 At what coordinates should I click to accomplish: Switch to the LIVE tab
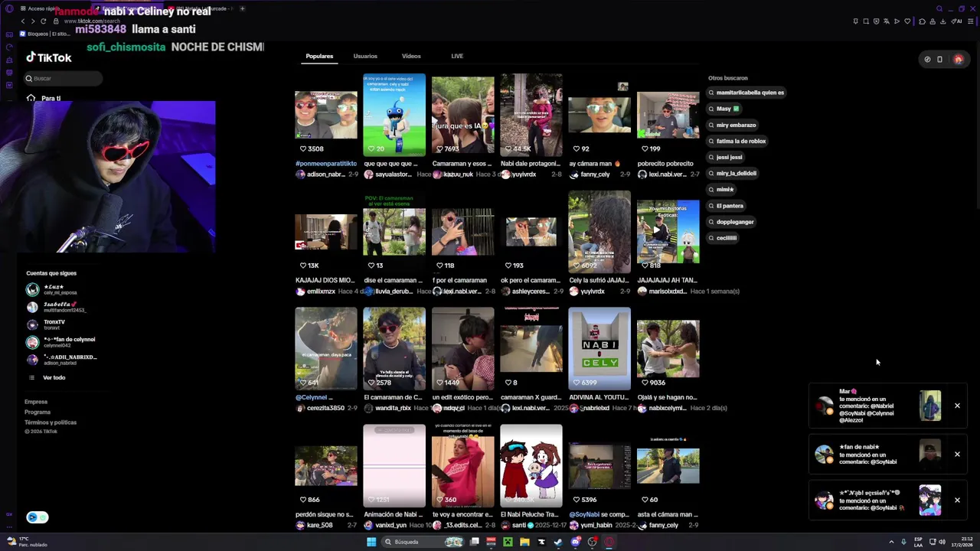coord(457,56)
